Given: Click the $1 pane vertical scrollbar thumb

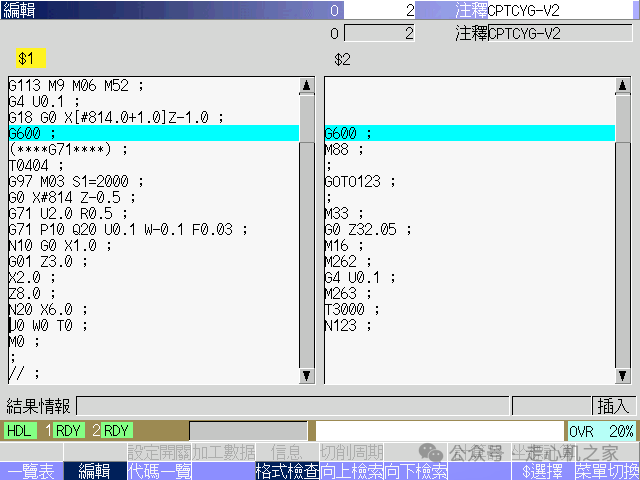Looking at the screenshot, I should (307, 119).
